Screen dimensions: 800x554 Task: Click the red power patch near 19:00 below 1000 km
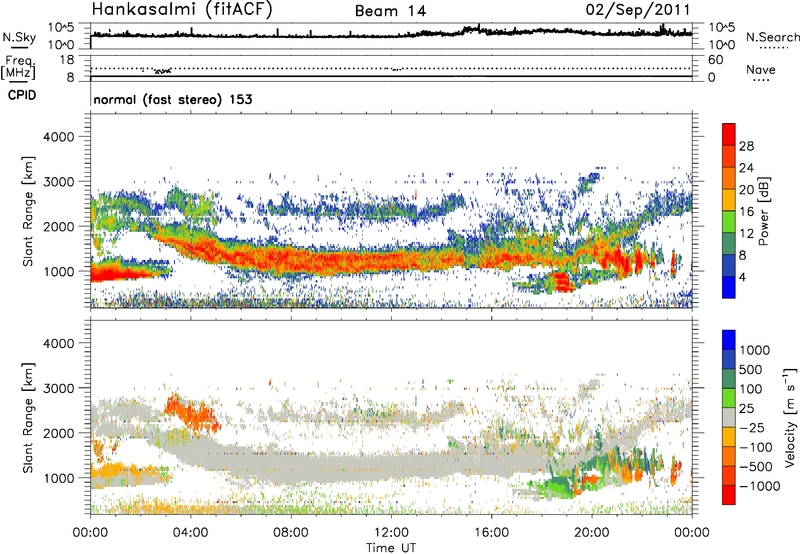tap(563, 282)
